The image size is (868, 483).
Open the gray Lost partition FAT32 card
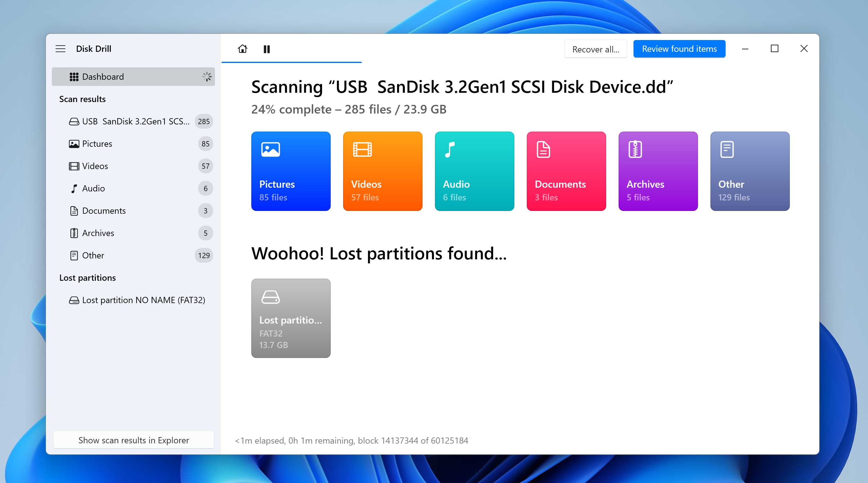pos(291,318)
